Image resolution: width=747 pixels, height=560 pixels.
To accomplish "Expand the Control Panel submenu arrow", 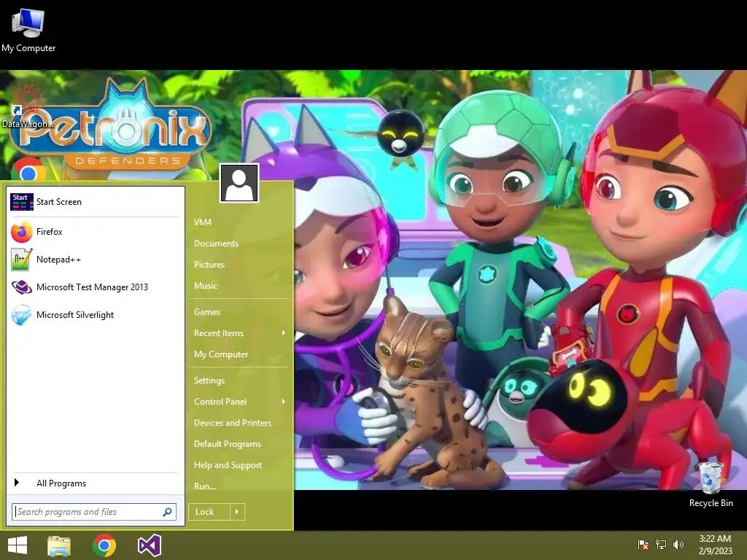I will click(284, 402).
